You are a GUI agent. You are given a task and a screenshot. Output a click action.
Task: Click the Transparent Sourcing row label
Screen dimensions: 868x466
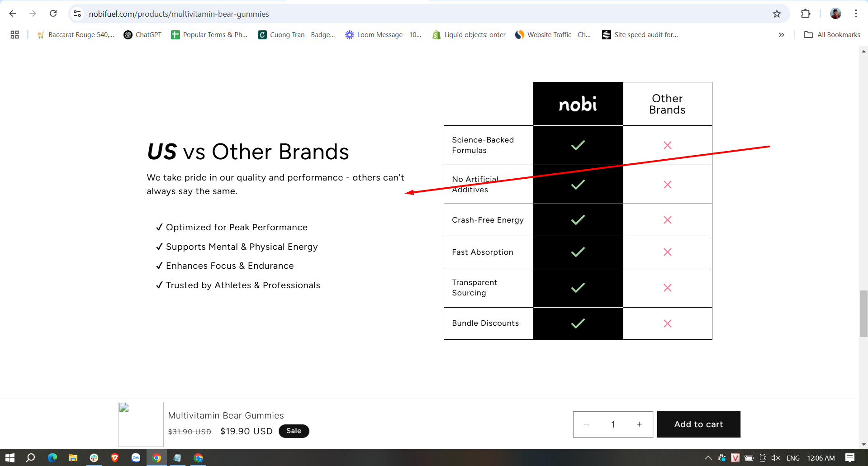[x=474, y=288]
